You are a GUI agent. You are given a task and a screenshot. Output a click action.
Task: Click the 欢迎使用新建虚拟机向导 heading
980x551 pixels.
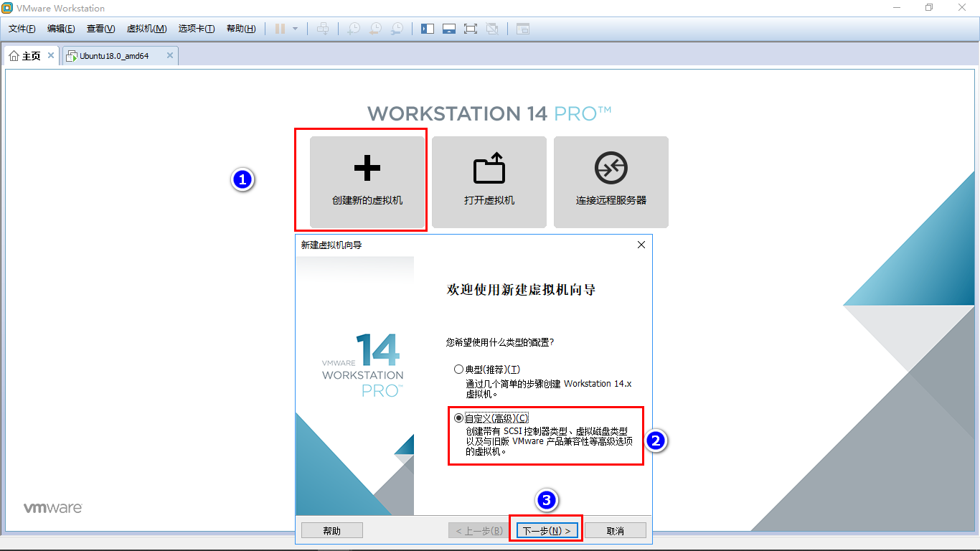coord(521,290)
